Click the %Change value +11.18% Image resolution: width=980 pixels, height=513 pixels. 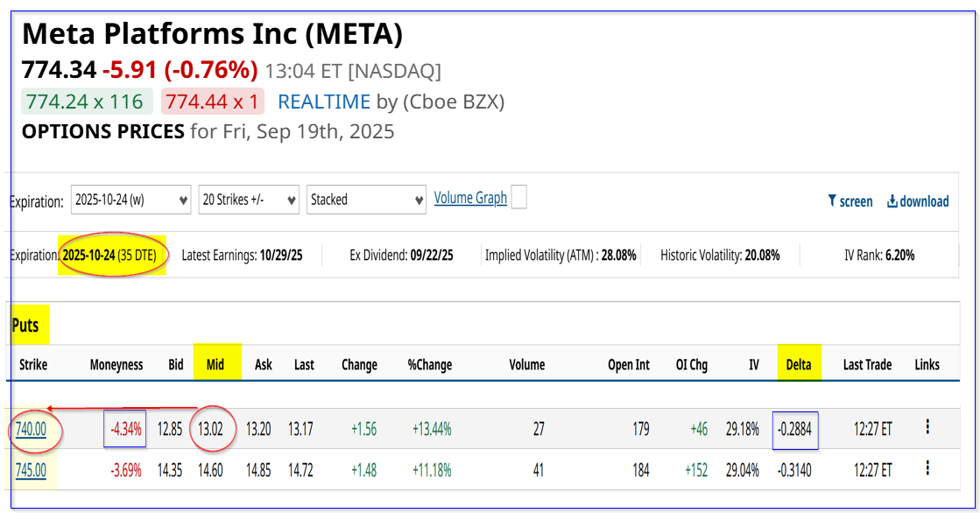point(432,470)
